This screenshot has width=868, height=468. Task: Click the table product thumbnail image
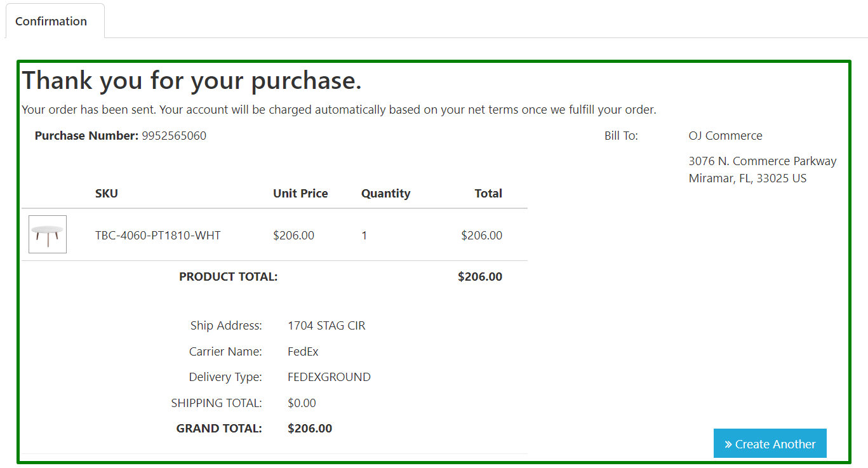(48, 234)
